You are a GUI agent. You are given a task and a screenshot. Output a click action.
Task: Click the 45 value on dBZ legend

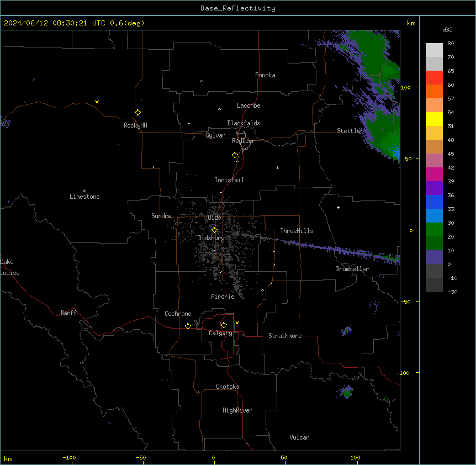click(x=451, y=154)
